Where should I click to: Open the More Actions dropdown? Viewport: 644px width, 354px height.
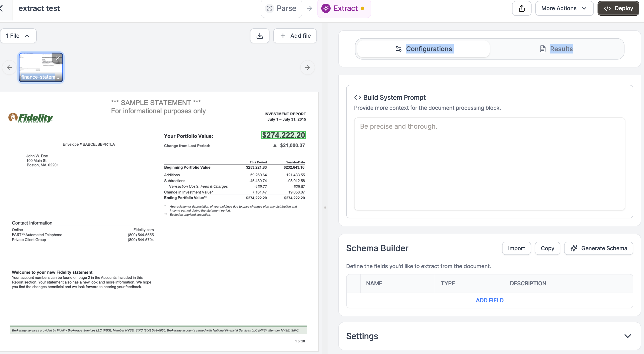pos(564,8)
